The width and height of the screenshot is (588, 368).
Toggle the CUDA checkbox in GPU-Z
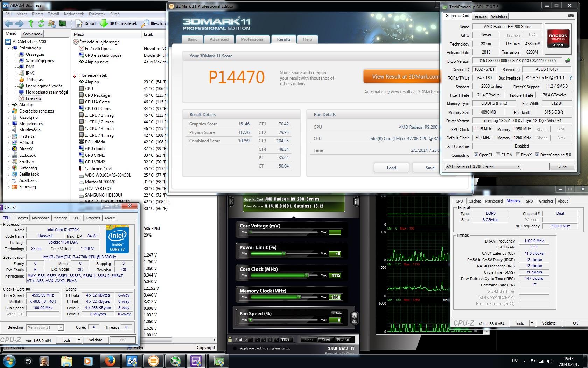pos(498,155)
